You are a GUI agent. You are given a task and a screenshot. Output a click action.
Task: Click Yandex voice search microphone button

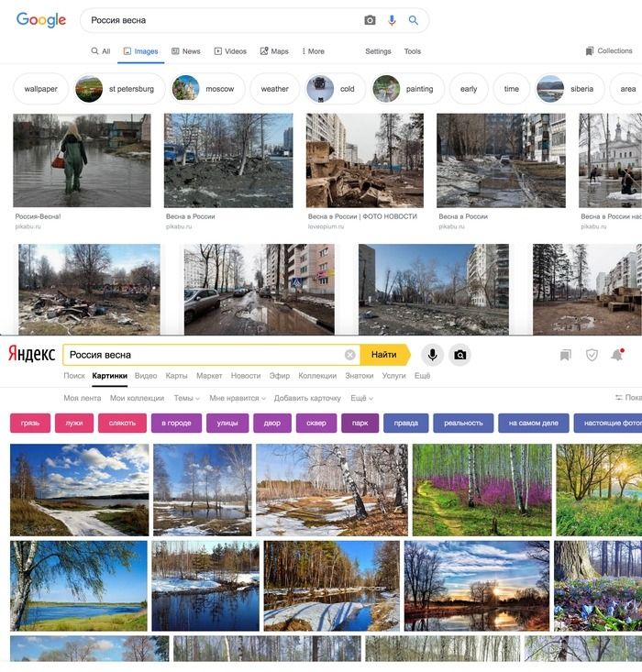tap(432, 355)
